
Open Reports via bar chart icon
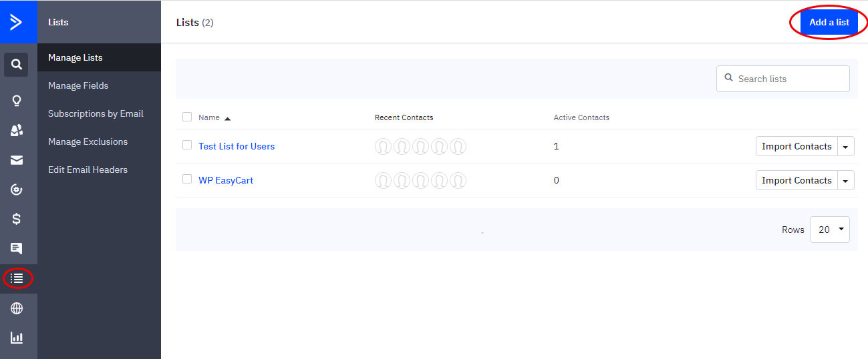[x=17, y=338]
